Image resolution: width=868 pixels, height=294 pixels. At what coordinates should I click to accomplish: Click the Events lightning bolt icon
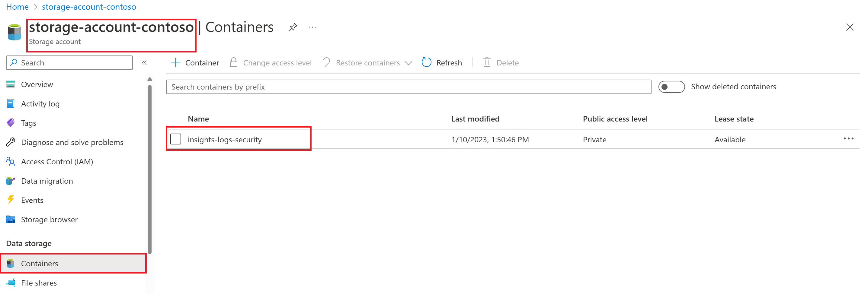coord(11,200)
